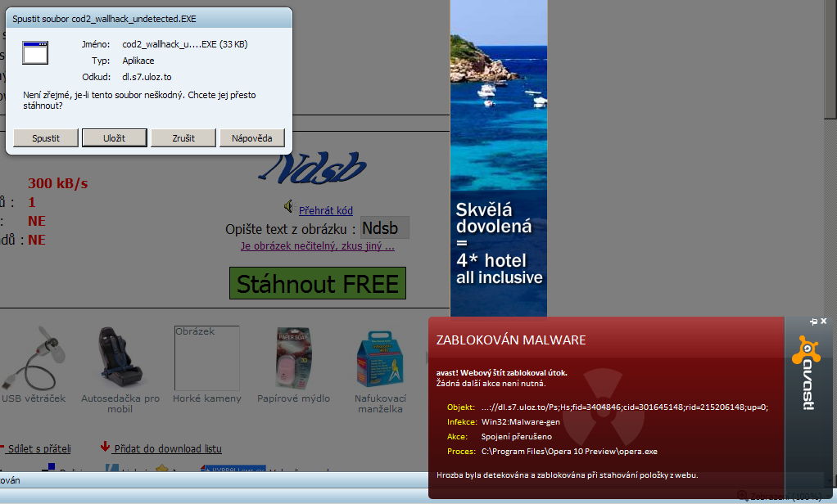Click Uložit to save the file
Viewport: 837px width, 504px height.
point(114,137)
